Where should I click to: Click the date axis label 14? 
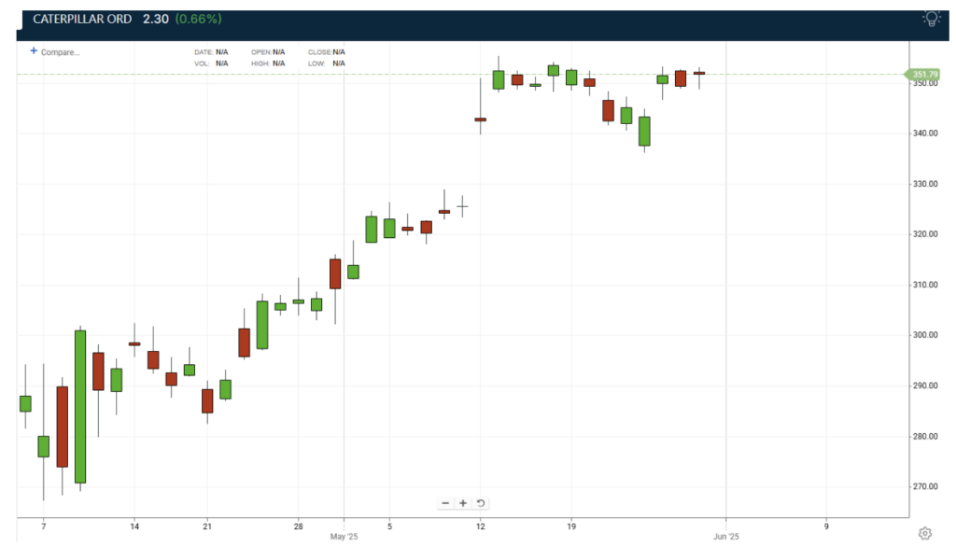pos(134,526)
